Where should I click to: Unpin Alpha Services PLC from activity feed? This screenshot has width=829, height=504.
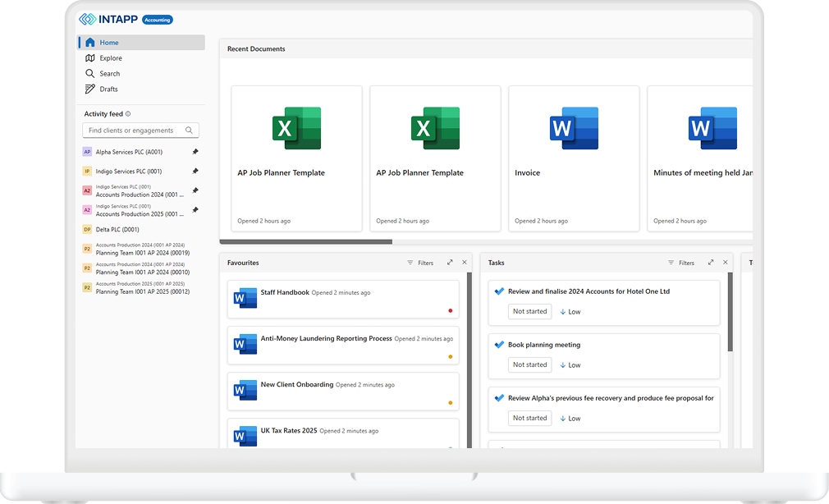pyautogui.click(x=195, y=152)
